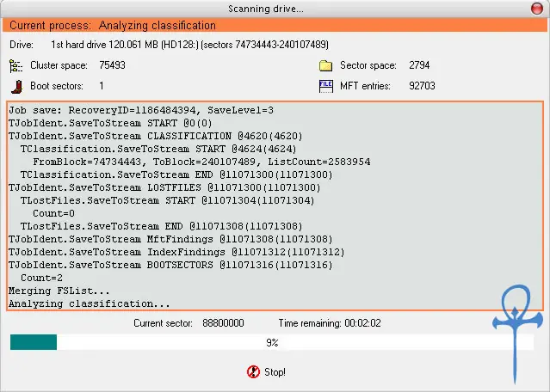
Task: Select the Count=2 log line
Action: pos(41,278)
